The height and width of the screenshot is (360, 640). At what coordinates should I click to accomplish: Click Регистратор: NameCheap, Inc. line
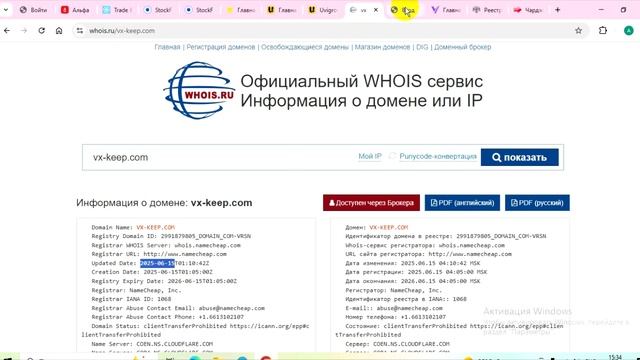(x=393, y=290)
